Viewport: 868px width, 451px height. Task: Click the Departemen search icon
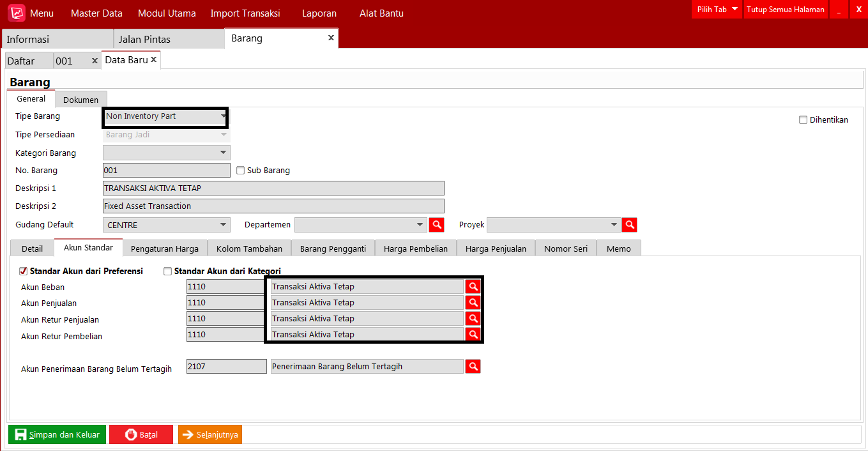(436, 225)
